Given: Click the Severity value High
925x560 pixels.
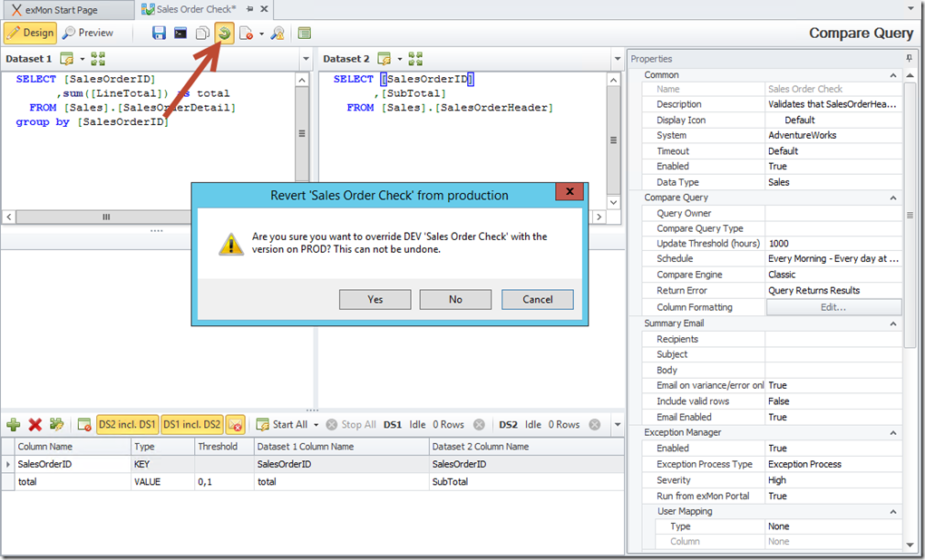Looking at the screenshot, I should pyautogui.click(x=833, y=480).
